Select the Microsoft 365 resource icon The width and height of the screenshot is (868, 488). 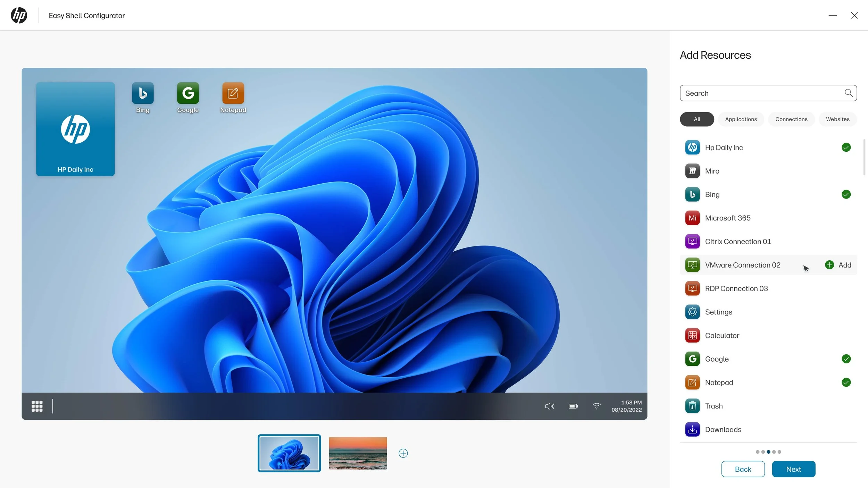coord(692,218)
